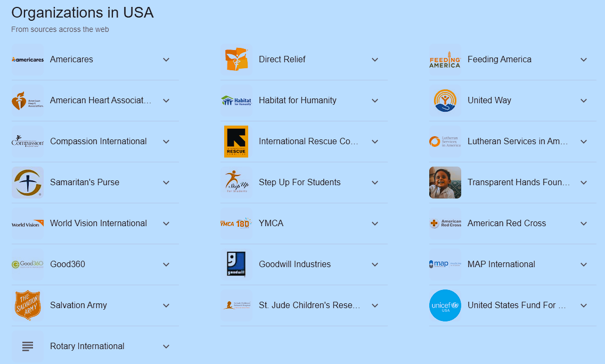Expand the Rotary International chevron
Image resolution: width=605 pixels, height=364 pixels.
coord(166,346)
